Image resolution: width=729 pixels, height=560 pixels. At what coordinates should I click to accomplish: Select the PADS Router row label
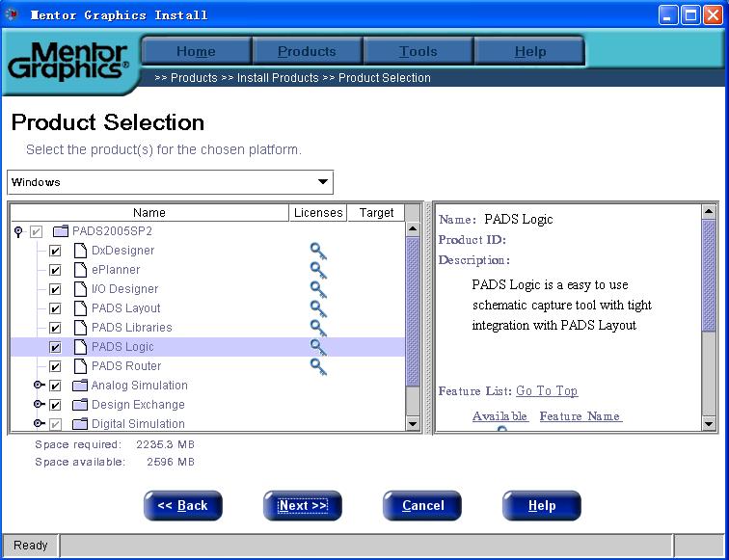point(126,366)
